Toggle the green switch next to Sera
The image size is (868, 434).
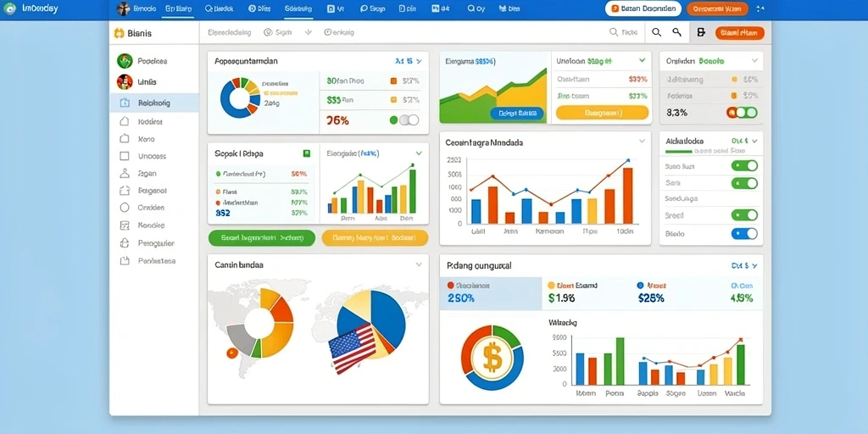[744, 183]
